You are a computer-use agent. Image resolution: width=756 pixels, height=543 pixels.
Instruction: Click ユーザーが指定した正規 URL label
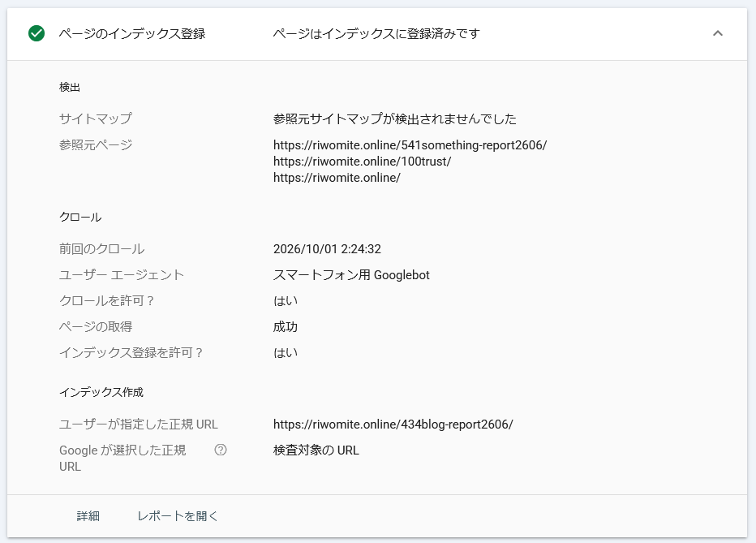139,424
